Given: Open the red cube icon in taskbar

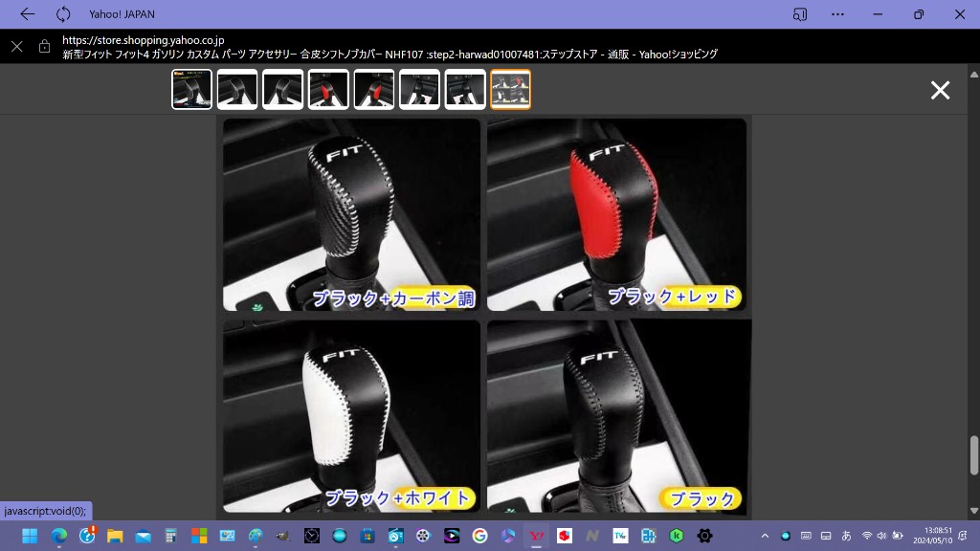Looking at the screenshot, I should (x=565, y=536).
